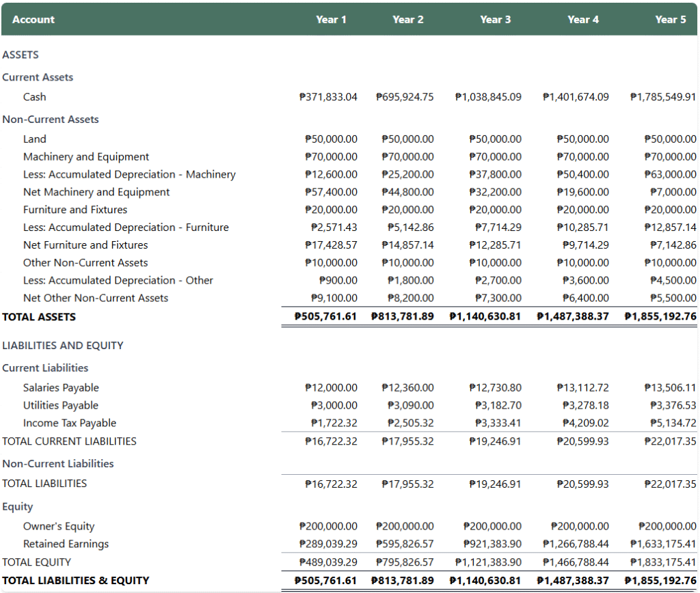Screen dimensions: 700x593
Task: Click the Year 2 column header
Action: [x=408, y=20]
